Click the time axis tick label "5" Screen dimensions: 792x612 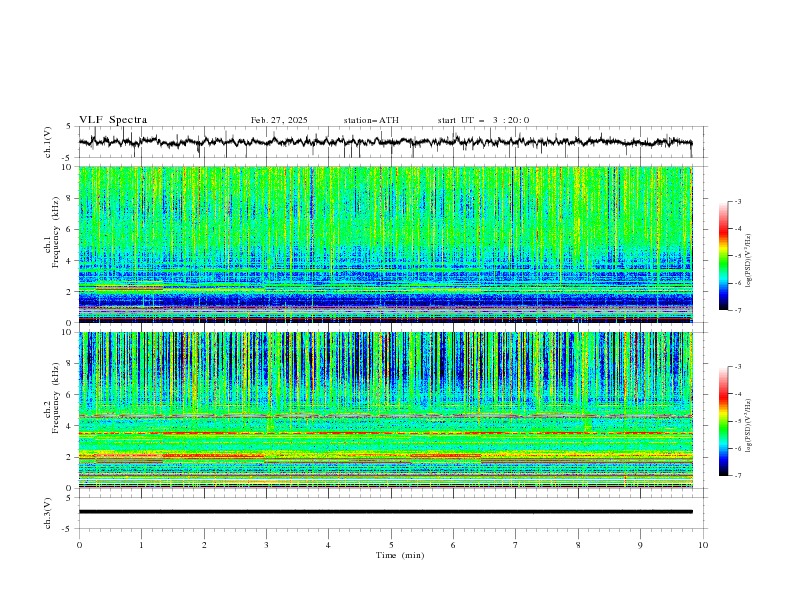tap(391, 545)
